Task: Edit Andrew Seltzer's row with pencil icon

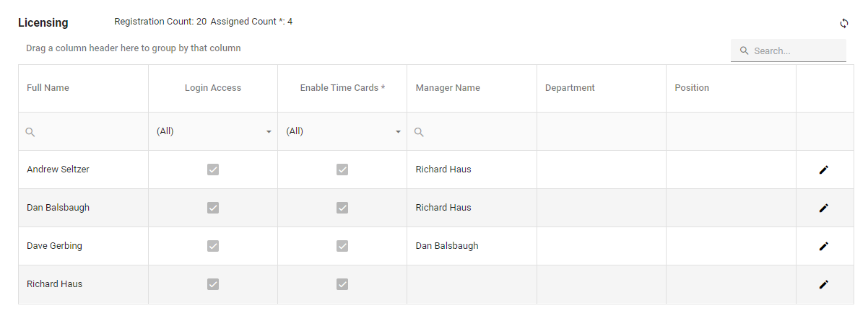Action: [824, 170]
